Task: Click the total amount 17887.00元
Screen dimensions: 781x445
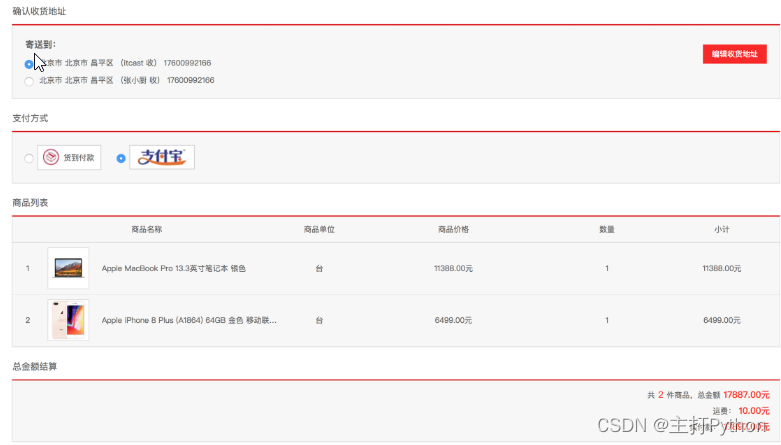Action: 746,395
